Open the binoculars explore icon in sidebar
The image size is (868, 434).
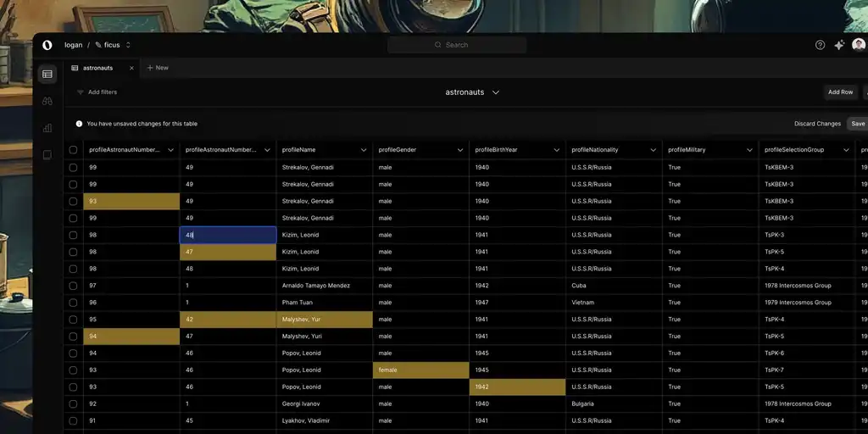coord(47,101)
